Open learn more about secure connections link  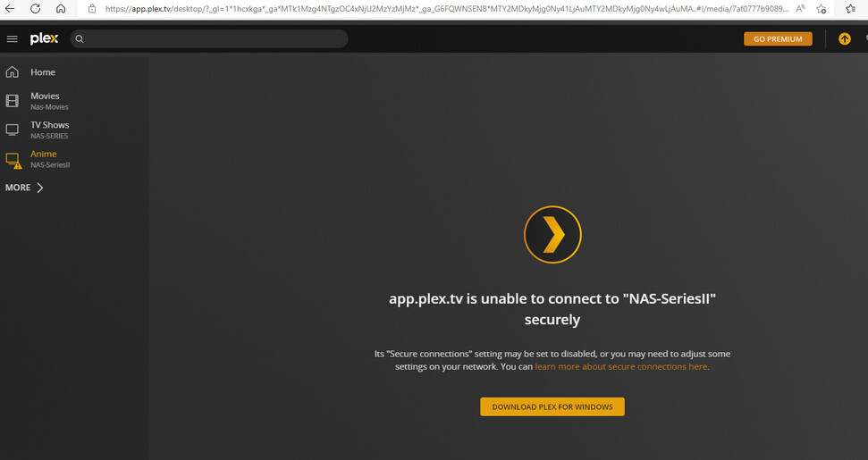click(x=620, y=366)
